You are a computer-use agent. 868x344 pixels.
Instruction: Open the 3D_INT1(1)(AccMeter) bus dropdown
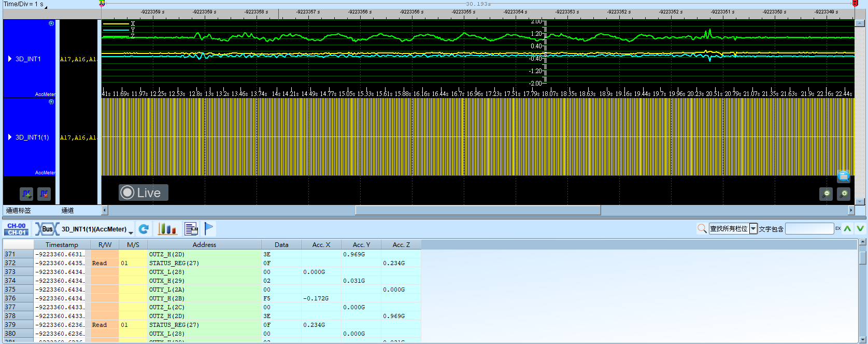(131, 232)
